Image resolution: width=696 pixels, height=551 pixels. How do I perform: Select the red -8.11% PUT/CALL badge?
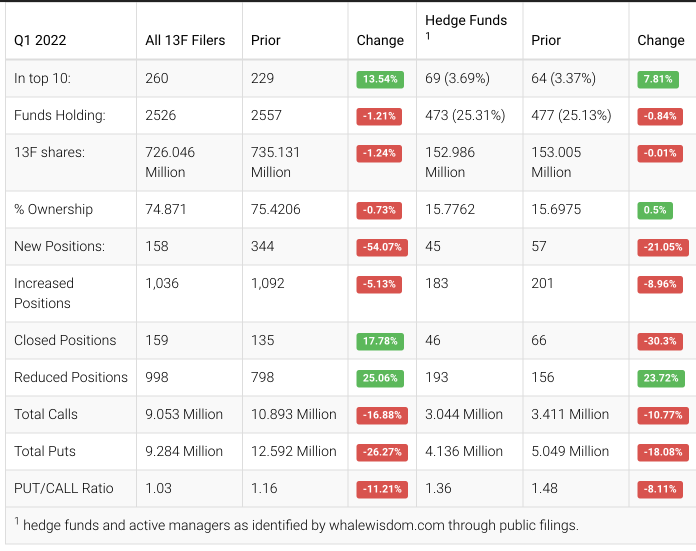coord(660,489)
